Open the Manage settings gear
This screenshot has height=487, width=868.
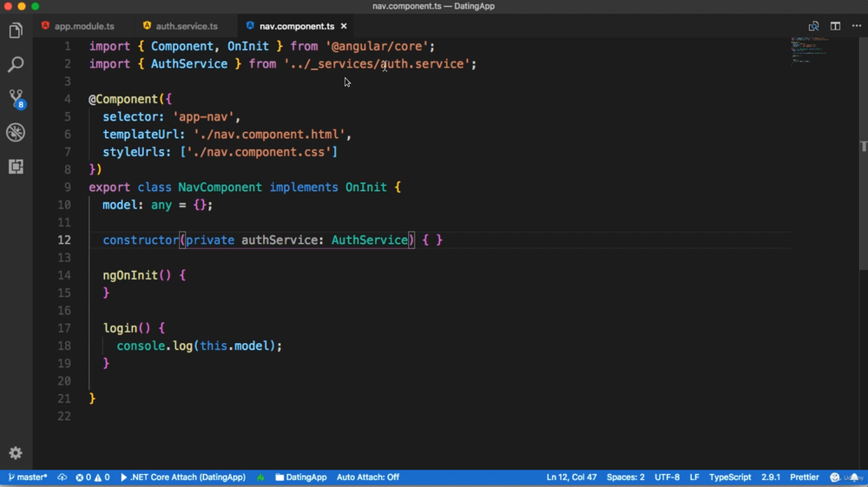pos(16,452)
